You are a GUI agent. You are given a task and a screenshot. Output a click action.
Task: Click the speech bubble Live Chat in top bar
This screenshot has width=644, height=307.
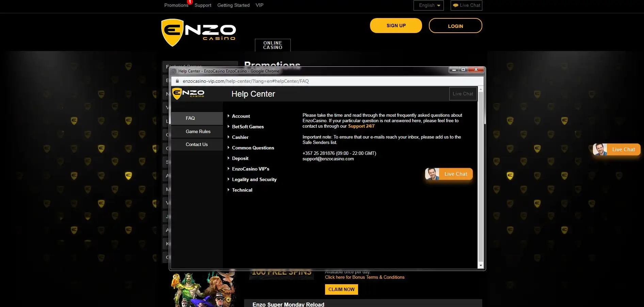[466, 5]
